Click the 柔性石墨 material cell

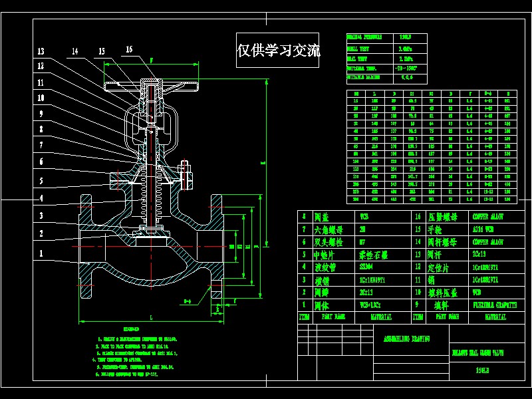tap(374, 255)
